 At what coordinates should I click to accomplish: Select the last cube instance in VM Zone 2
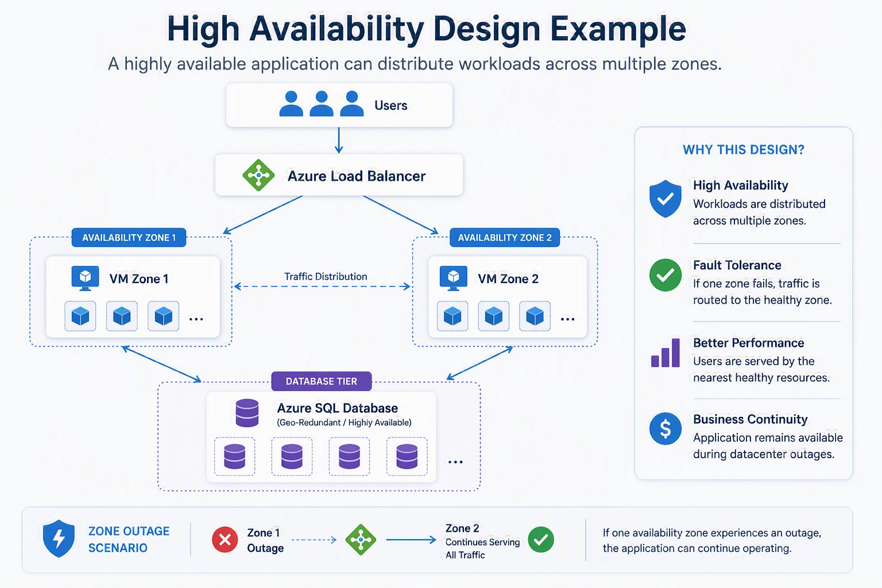pyautogui.click(x=535, y=316)
